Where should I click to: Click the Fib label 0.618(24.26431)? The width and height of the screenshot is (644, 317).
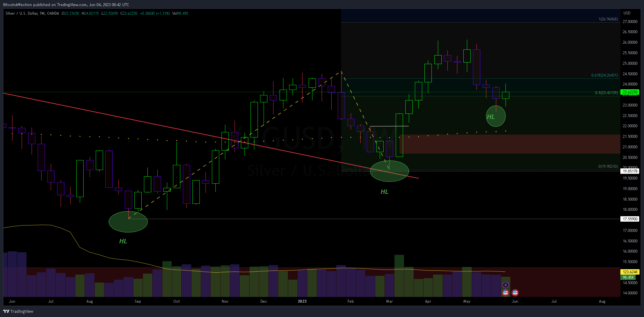pyautogui.click(x=604, y=75)
